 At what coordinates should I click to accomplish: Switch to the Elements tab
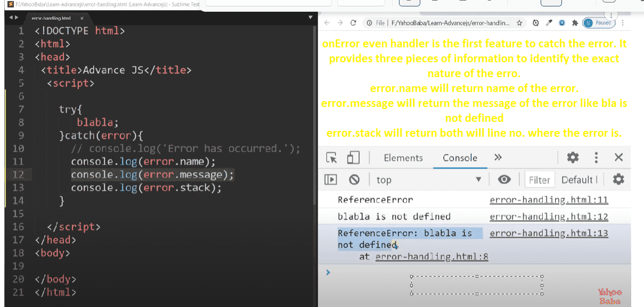403,157
